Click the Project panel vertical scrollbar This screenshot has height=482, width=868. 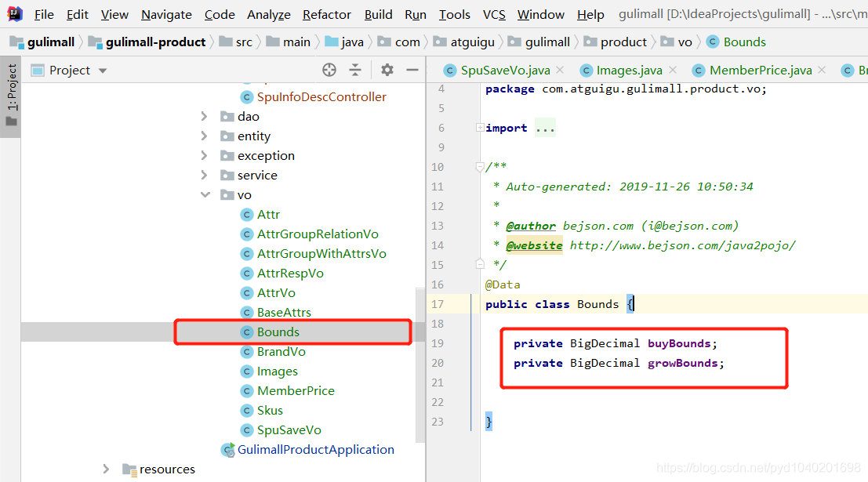point(420,365)
